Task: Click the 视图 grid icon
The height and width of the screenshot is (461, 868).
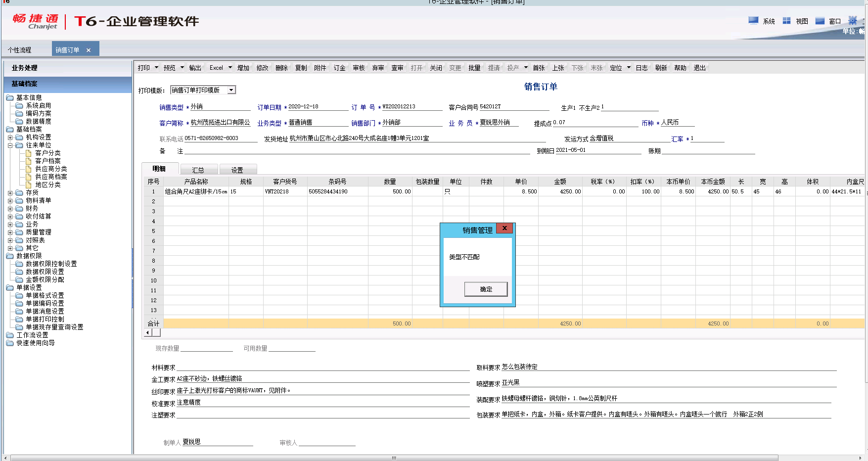Action: pyautogui.click(x=786, y=21)
